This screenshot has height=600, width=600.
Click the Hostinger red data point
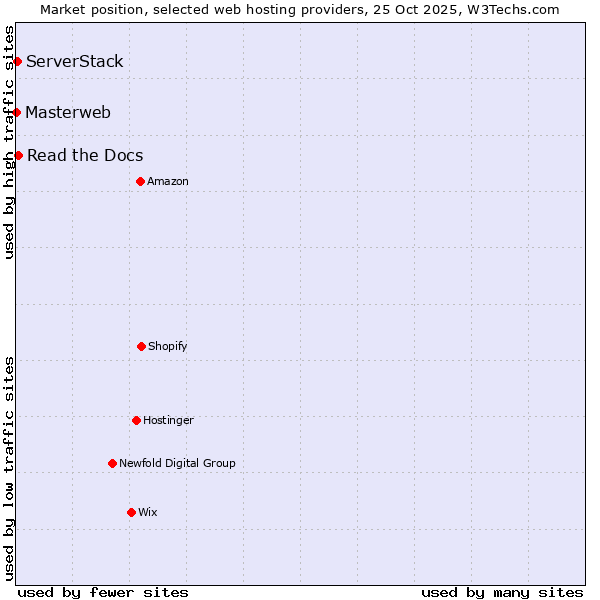[x=136, y=420]
